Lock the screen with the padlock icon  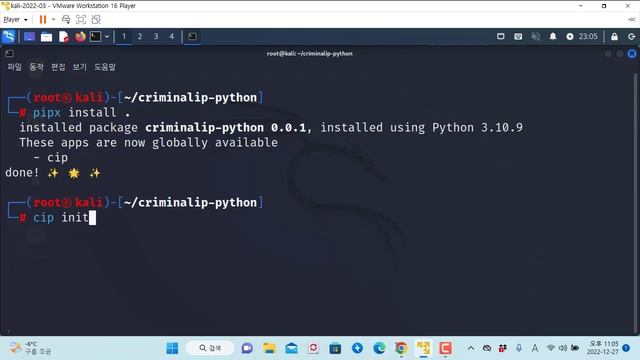tap(614, 37)
